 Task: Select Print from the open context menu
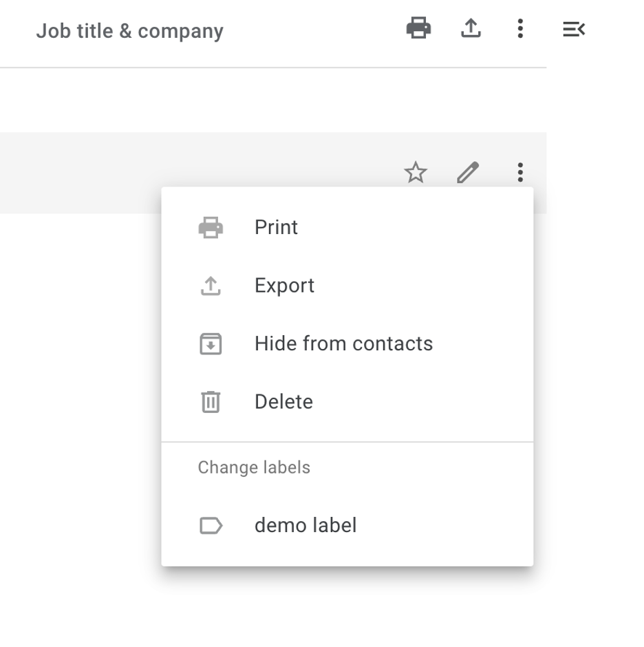(x=276, y=227)
